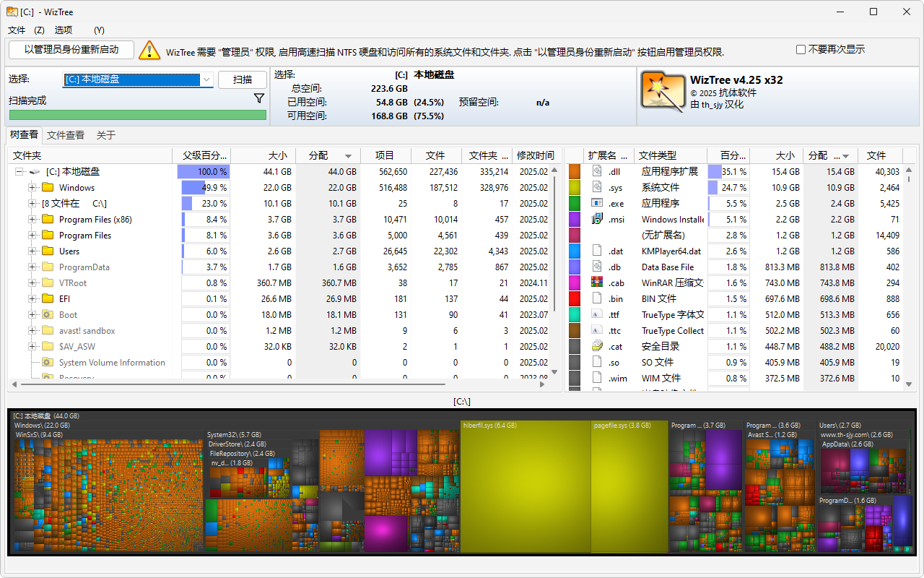Click the KMPlayer64.dat file type text
Screen dimensions: 924x578
(671, 251)
